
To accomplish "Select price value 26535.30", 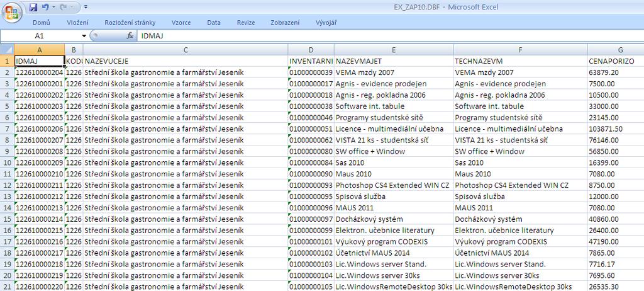I will click(x=616, y=287).
